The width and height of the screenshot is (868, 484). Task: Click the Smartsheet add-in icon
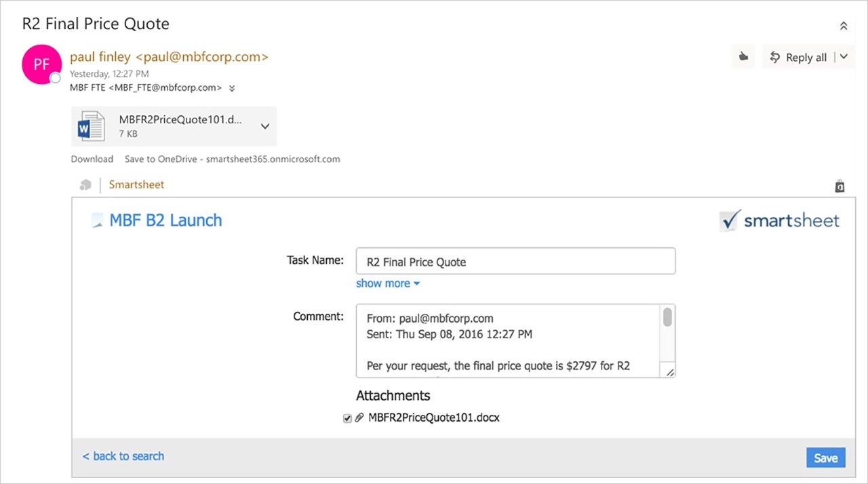[85, 185]
